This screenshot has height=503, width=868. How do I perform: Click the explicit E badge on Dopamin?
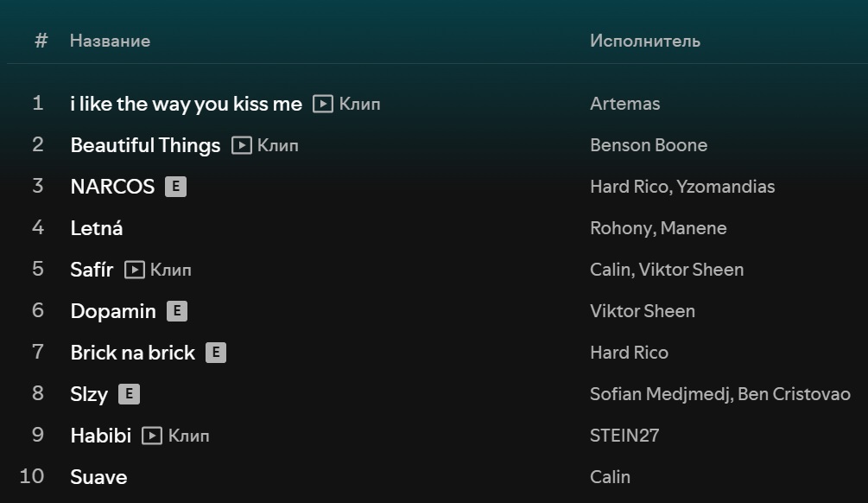(x=177, y=311)
